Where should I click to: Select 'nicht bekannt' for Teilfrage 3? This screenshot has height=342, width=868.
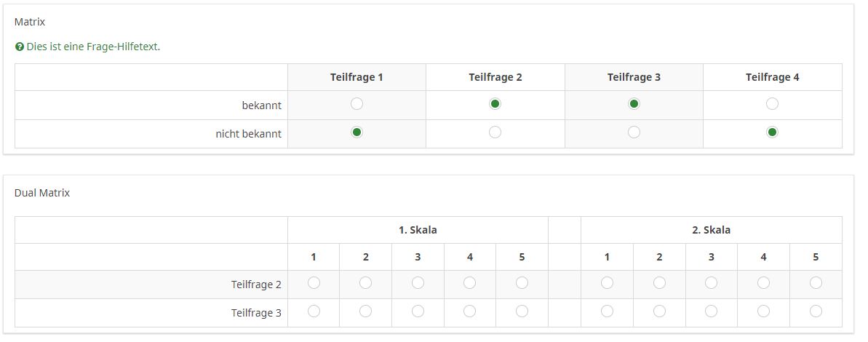pyautogui.click(x=634, y=132)
